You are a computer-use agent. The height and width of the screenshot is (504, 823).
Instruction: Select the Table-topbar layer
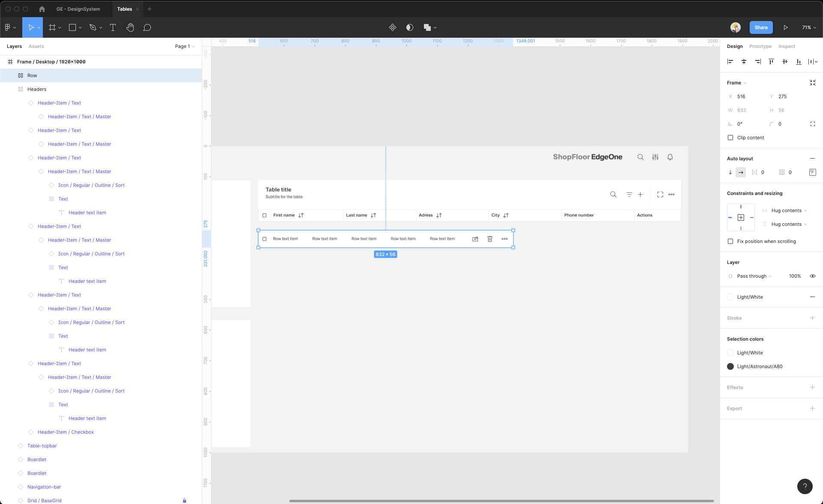coord(42,446)
